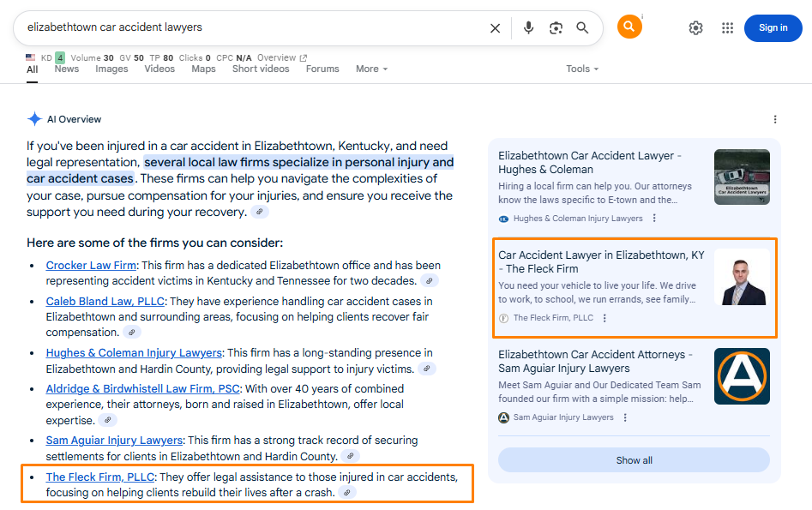Open the source link chip after the intro paragraph
The image size is (812, 510).
260,212
